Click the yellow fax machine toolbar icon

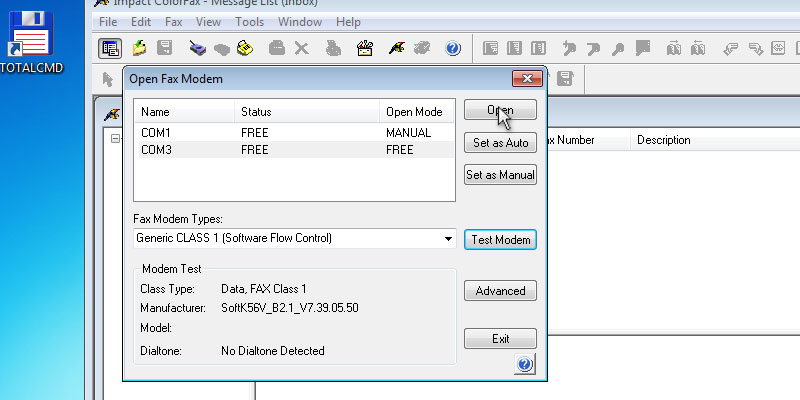[244, 47]
